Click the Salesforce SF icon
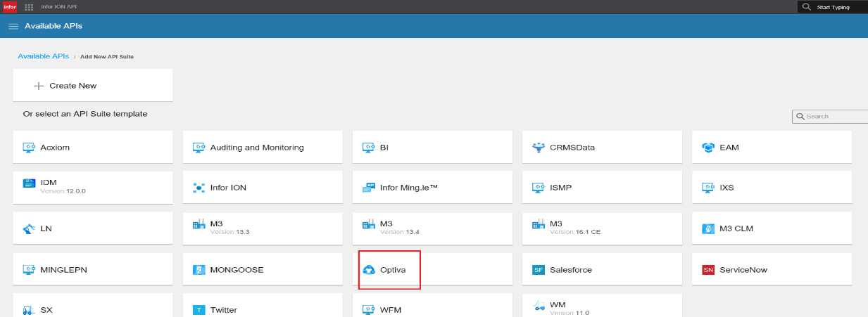This screenshot has width=868, height=317. pyautogui.click(x=539, y=270)
